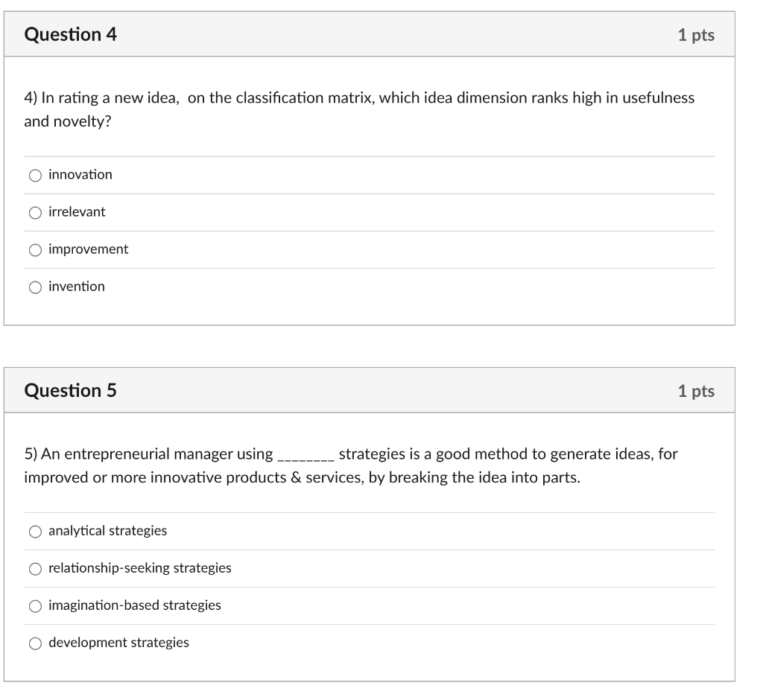The image size is (763, 700).
Task: Mark the 'improvement' radio button
Action: click(x=36, y=250)
